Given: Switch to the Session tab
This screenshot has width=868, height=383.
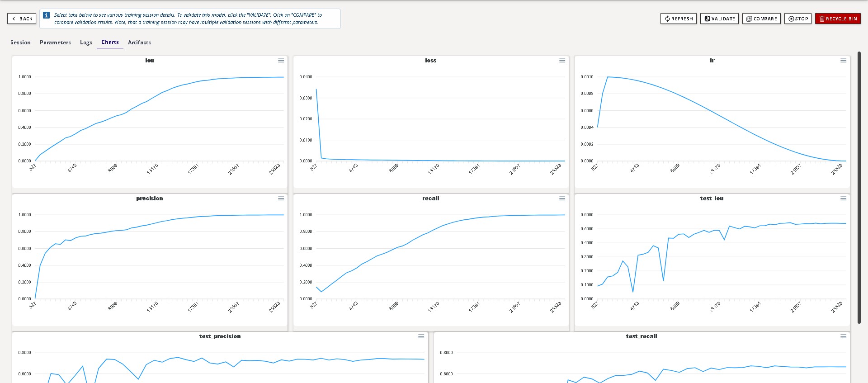Looking at the screenshot, I should [x=20, y=43].
